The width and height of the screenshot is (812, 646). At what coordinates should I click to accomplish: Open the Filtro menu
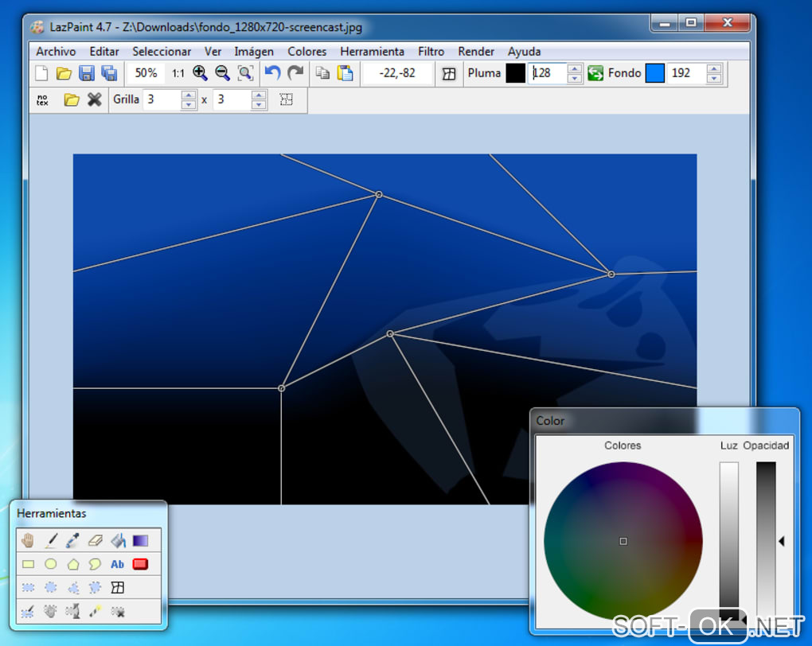(431, 51)
